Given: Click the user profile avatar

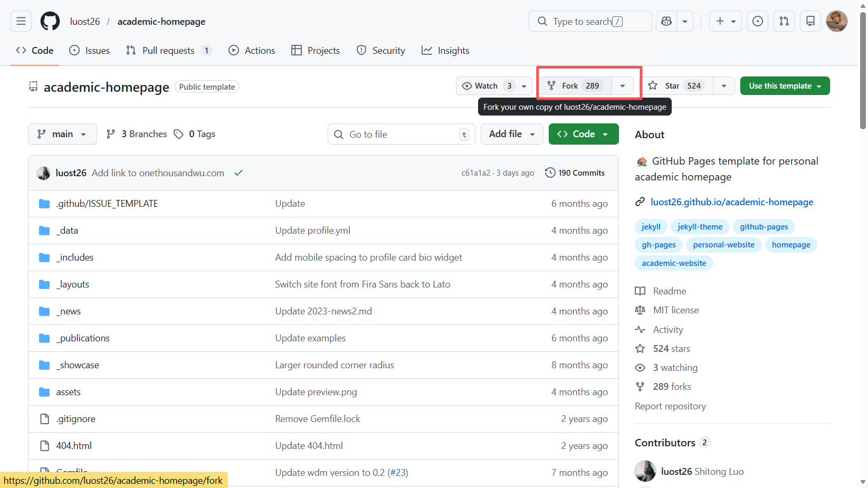Looking at the screenshot, I should (836, 21).
